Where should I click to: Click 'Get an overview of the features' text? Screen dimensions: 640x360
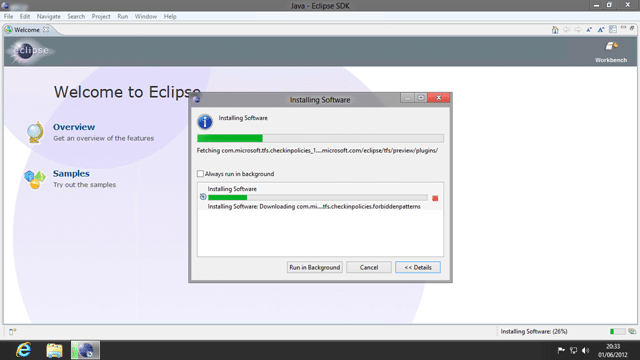click(103, 138)
